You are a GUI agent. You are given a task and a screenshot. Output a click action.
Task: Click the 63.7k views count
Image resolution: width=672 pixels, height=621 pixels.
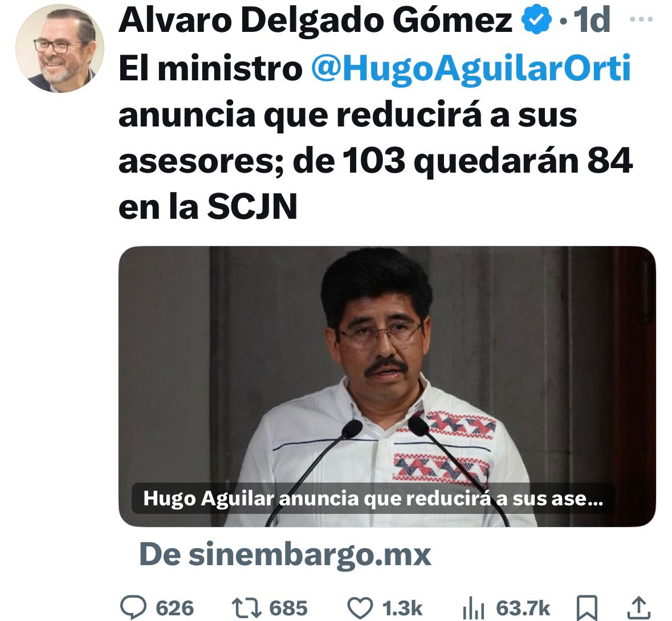click(523, 608)
